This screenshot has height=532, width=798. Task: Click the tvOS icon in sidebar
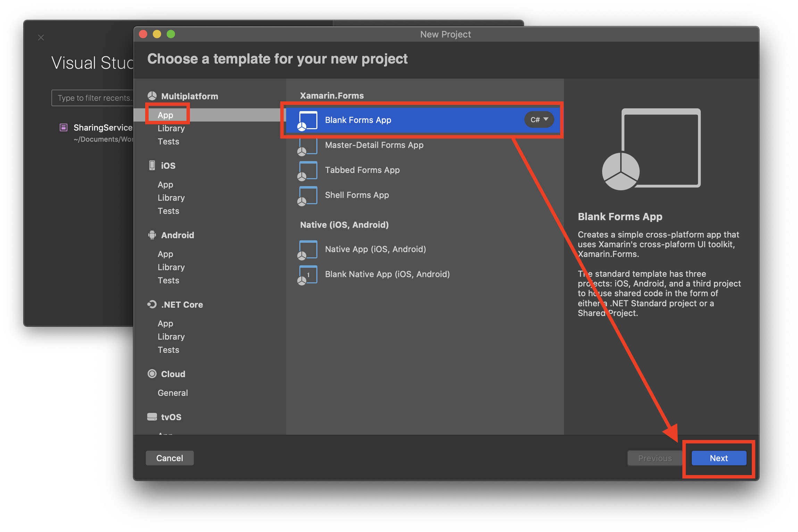point(152,417)
